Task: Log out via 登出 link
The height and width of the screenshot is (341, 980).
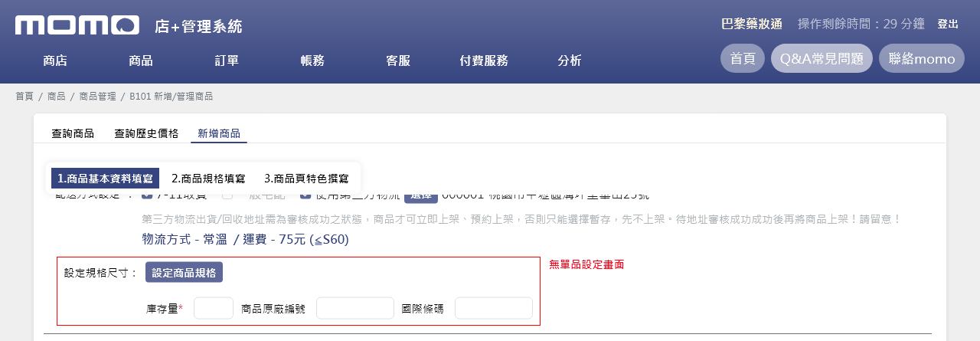Action: pyautogui.click(x=948, y=24)
